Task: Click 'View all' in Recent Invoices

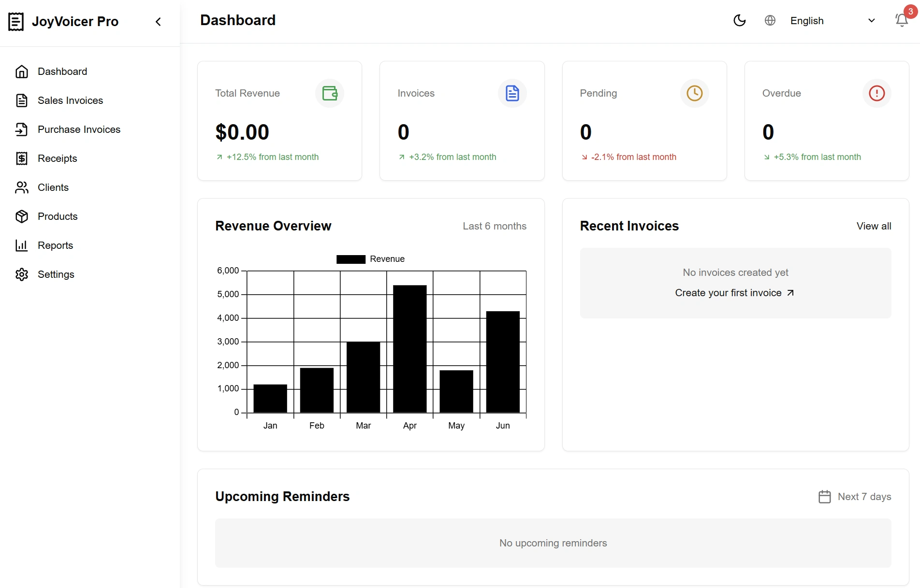Action: click(874, 226)
